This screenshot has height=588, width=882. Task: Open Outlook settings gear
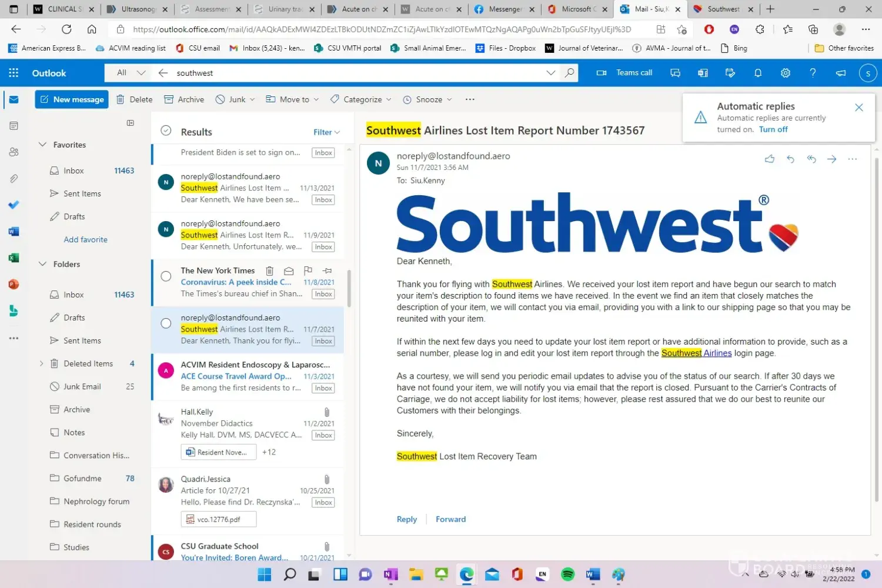tap(785, 73)
